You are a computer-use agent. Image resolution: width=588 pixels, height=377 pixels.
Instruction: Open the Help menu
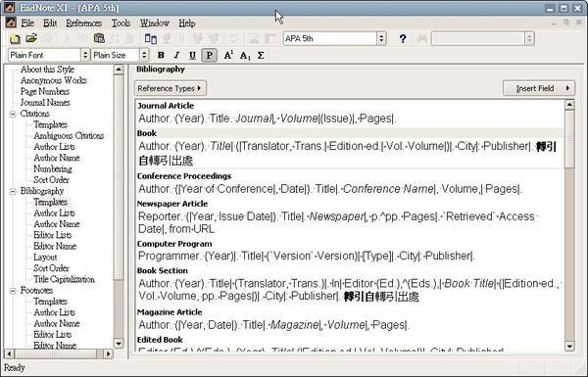click(187, 24)
